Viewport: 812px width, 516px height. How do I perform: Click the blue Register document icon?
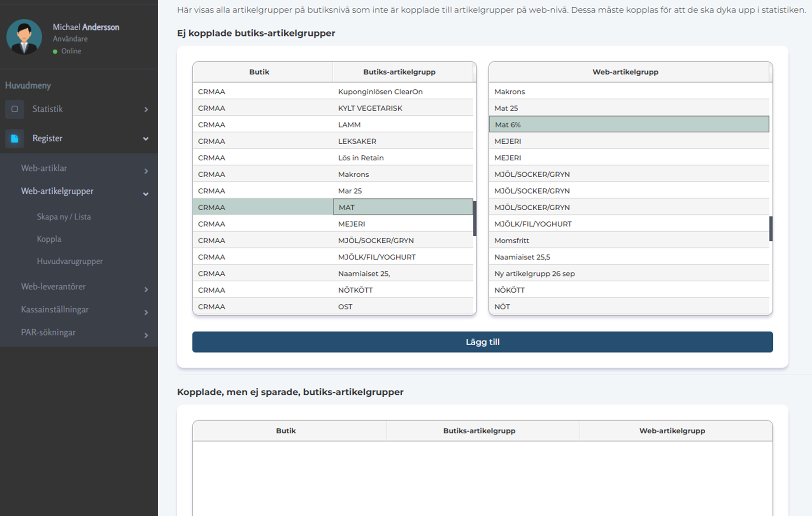[x=15, y=138]
